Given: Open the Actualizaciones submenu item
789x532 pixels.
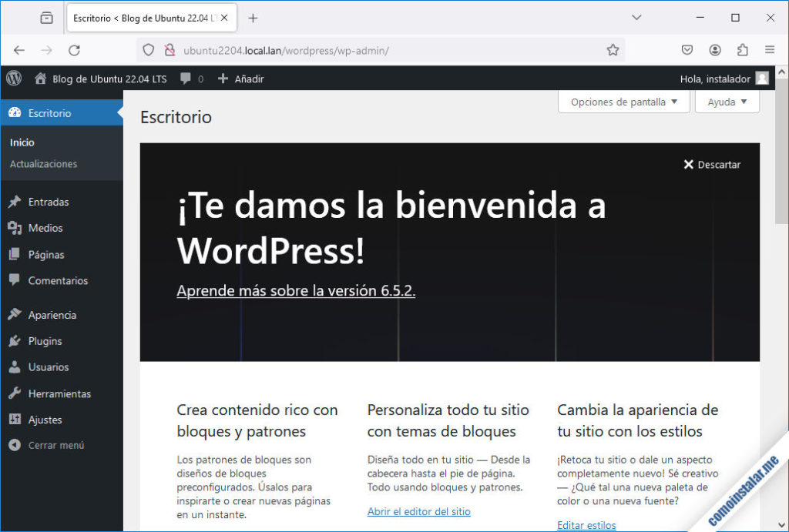Looking at the screenshot, I should [x=43, y=164].
